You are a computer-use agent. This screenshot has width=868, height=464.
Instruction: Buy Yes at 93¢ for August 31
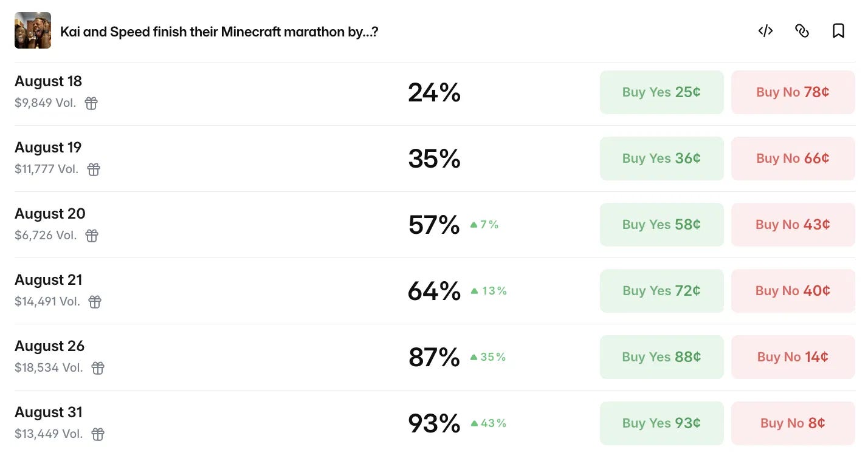(x=662, y=423)
